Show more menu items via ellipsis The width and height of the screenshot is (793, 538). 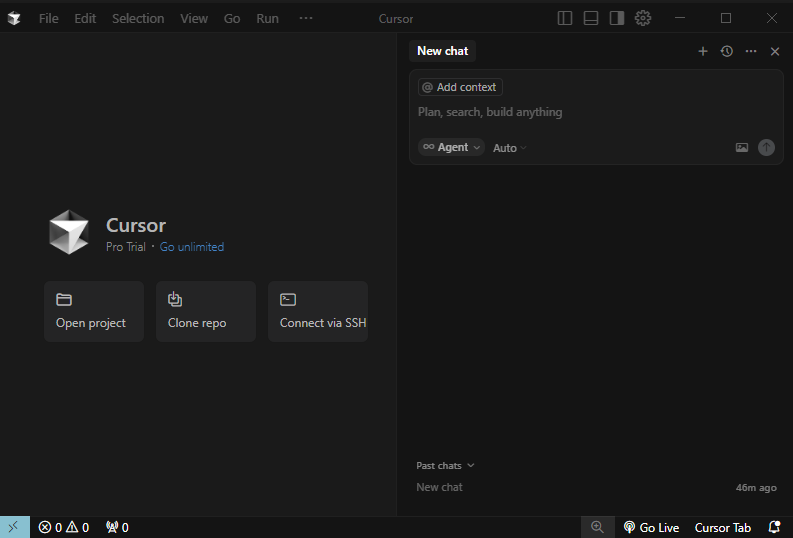(x=305, y=18)
